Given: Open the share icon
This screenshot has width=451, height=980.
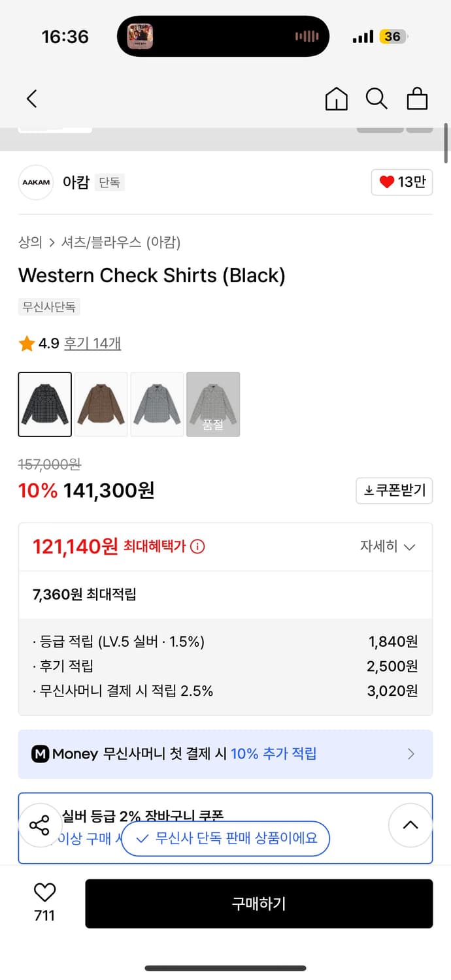Looking at the screenshot, I should click(x=41, y=825).
